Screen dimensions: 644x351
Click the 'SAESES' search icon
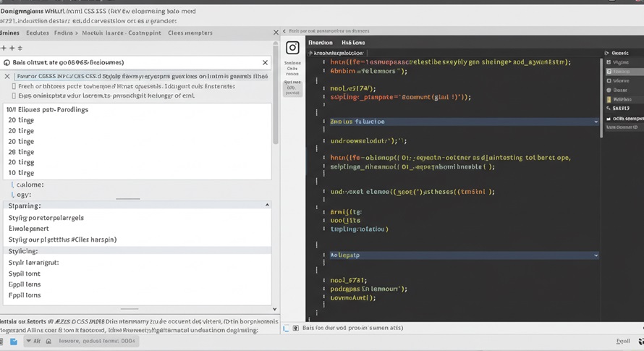point(609,108)
